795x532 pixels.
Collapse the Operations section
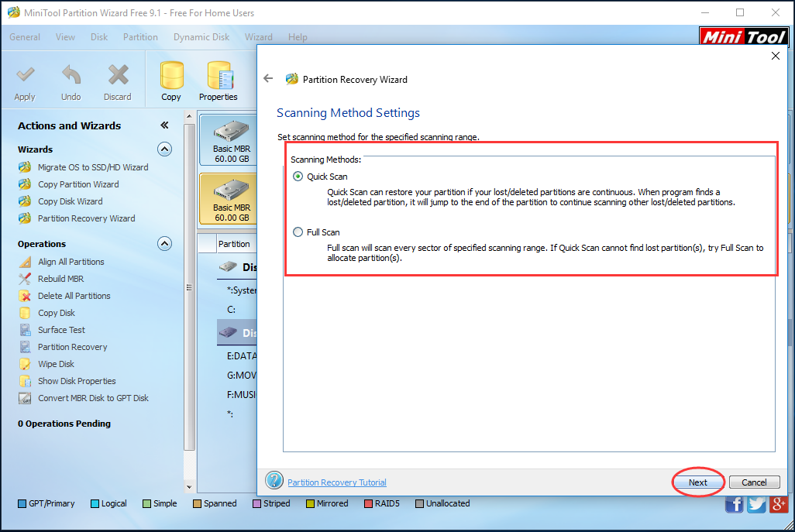[164, 244]
